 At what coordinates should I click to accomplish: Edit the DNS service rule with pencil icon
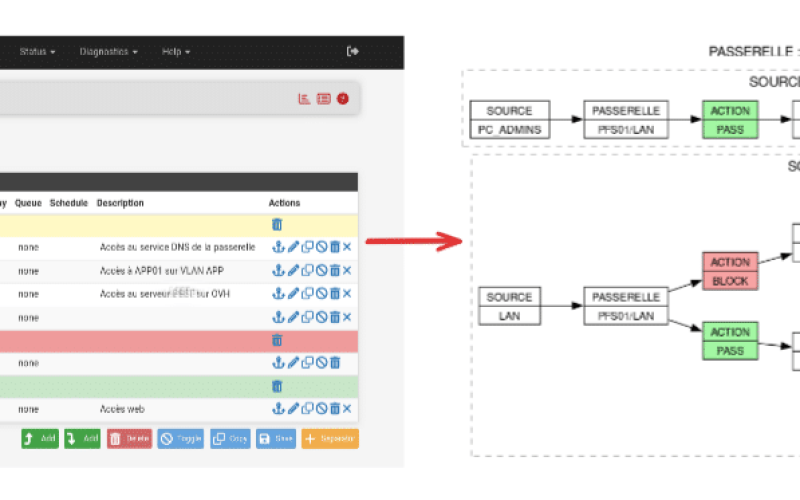coord(293,247)
